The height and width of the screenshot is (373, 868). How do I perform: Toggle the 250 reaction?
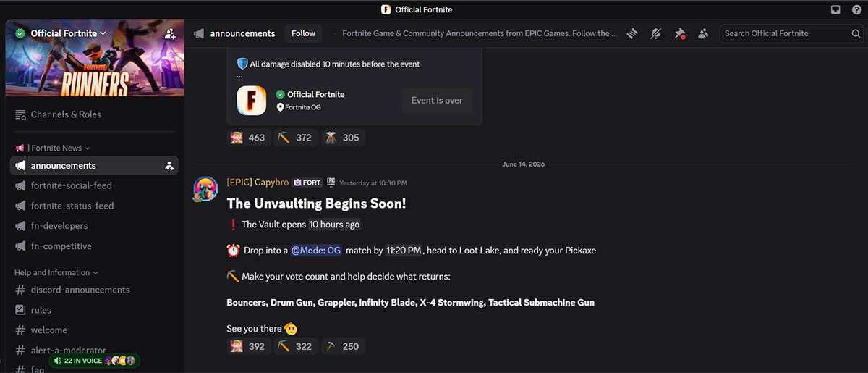pyautogui.click(x=342, y=346)
